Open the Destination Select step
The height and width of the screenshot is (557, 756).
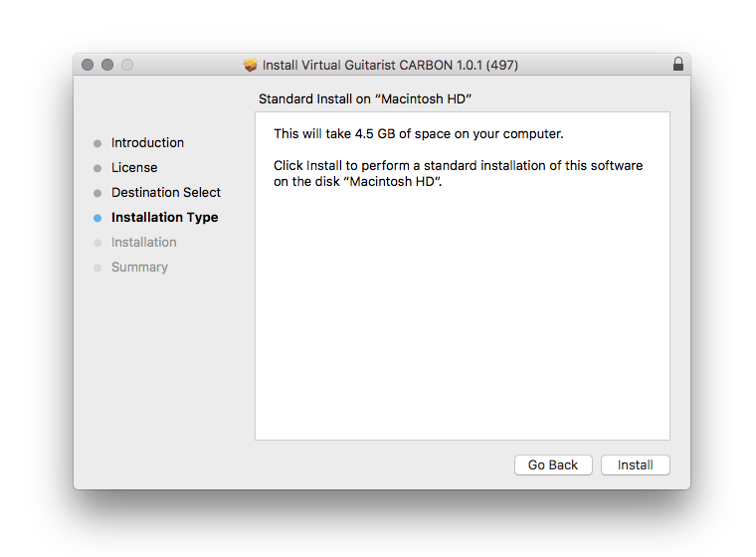[x=166, y=192]
